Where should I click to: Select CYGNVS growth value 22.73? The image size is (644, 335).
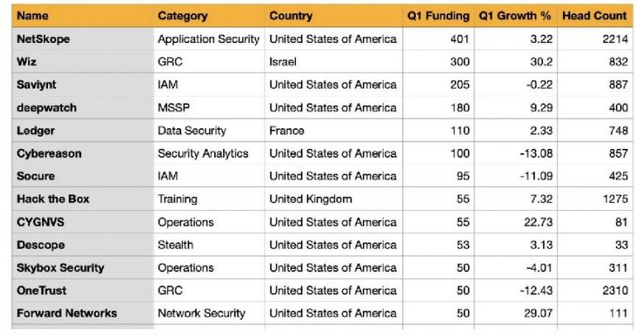coord(515,222)
